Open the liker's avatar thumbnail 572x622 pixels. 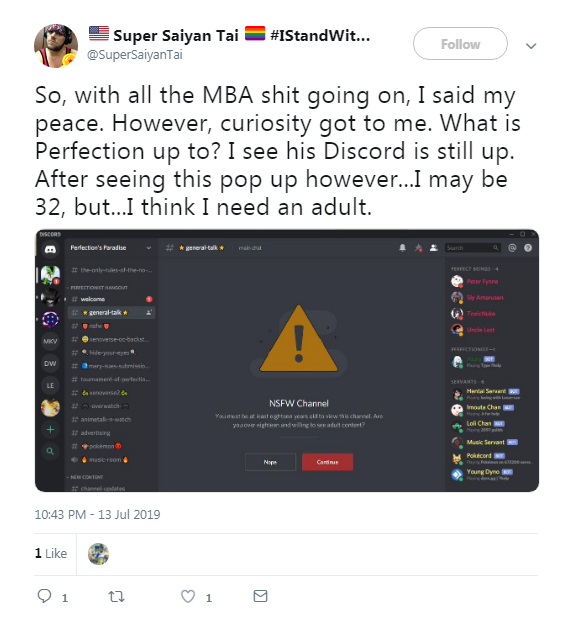click(x=98, y=554)
